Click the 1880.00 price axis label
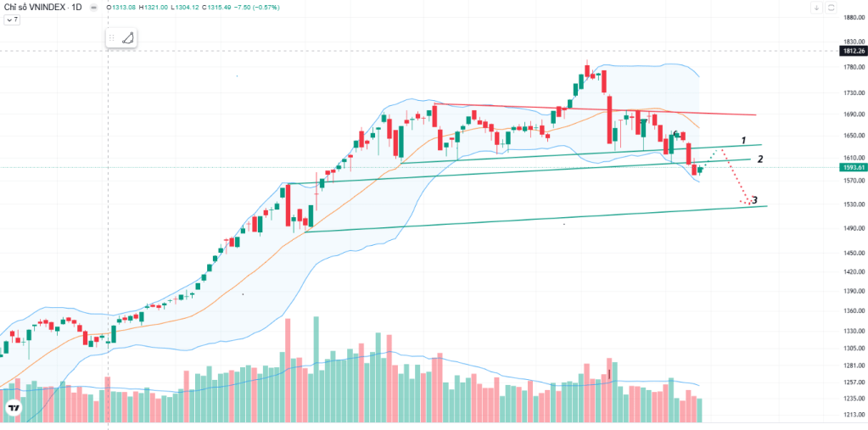The width and height of the screenshot is (868, 430). (854, 17)
